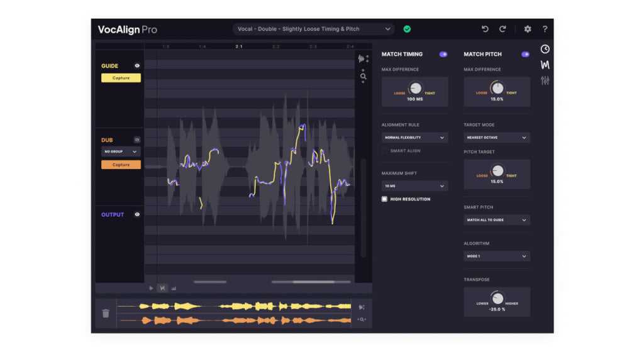This screenshot has width=644, height=355.
Task: Toggle the Match Timing switch
Action: [x=443, y=55]
